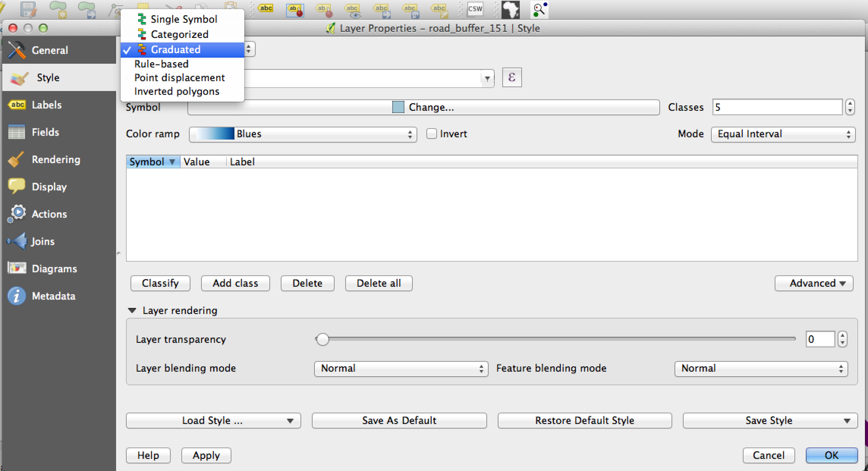Click the Apply button
The height and width of the screenshot is (471, 868).
(206, 455)
